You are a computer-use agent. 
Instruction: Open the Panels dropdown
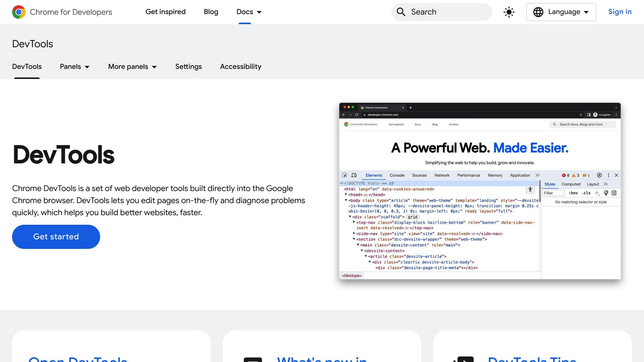click(75, 67)
